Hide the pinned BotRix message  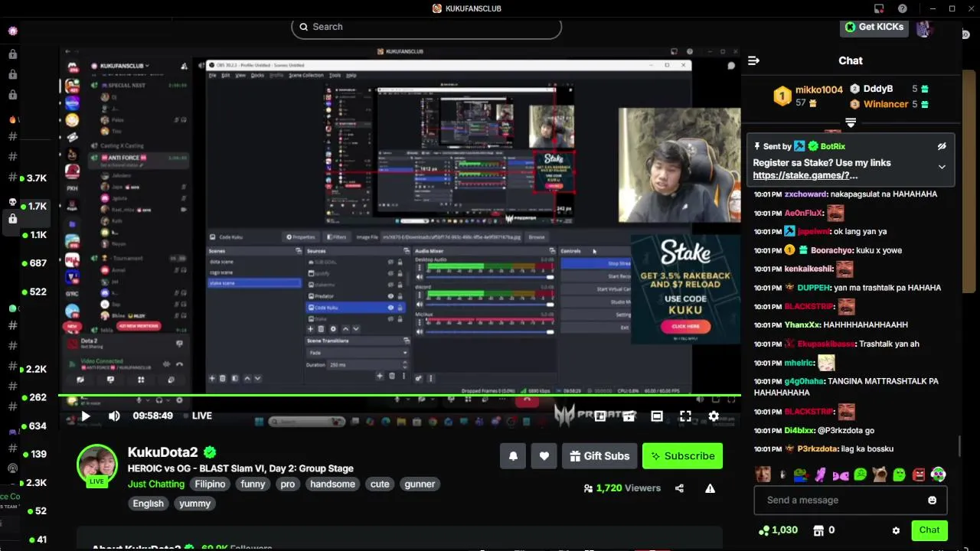tap(942, 146)
